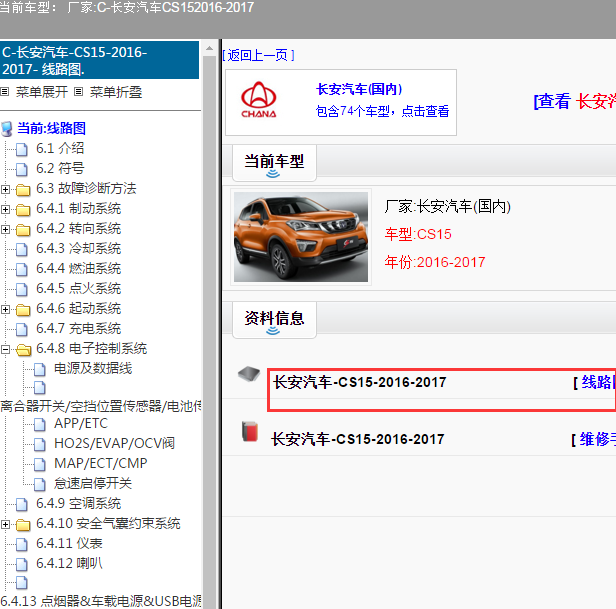Collapse the 6.4.8 电子控制系统 node

5,349
